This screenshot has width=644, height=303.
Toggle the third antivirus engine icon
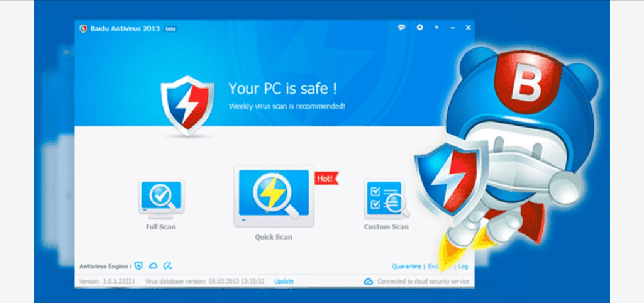pyautogui.click(x=167, y=266)
